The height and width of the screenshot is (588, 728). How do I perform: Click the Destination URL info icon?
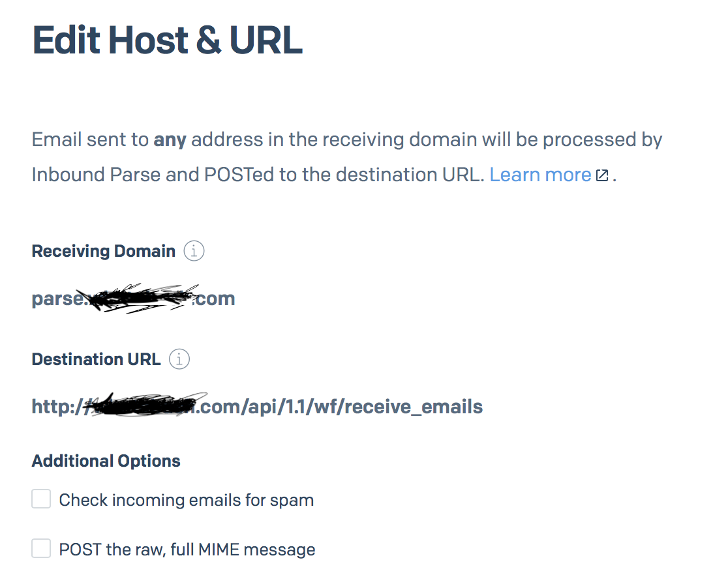(x=179, y=359)
